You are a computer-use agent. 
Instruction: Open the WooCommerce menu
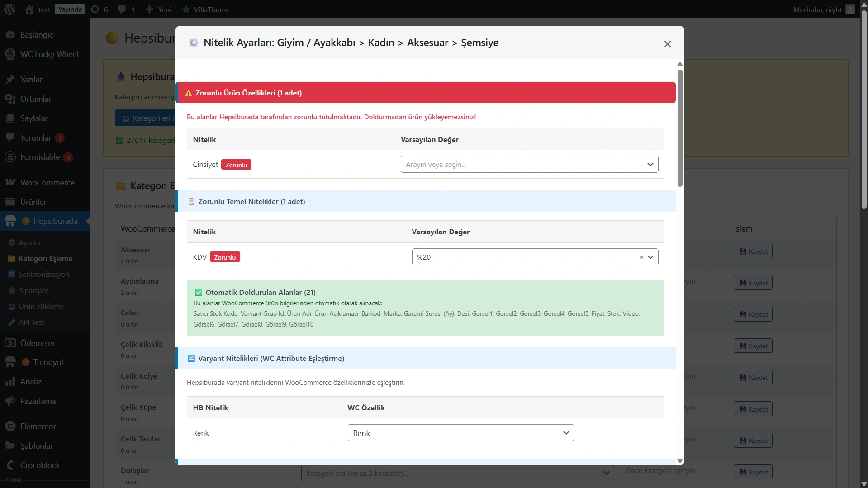click(x=47, y=182)
